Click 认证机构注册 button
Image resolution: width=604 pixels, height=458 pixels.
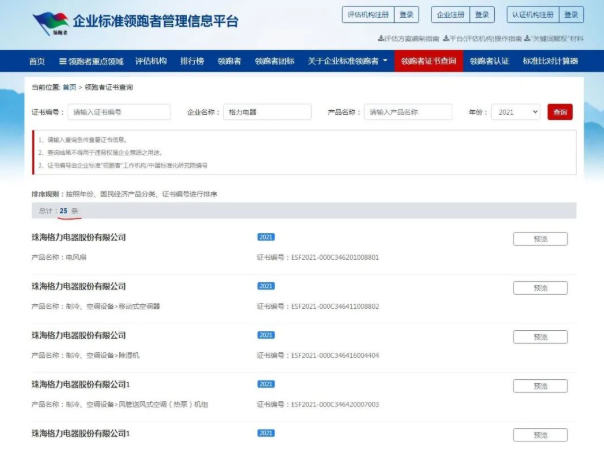[x=533, y=15]
